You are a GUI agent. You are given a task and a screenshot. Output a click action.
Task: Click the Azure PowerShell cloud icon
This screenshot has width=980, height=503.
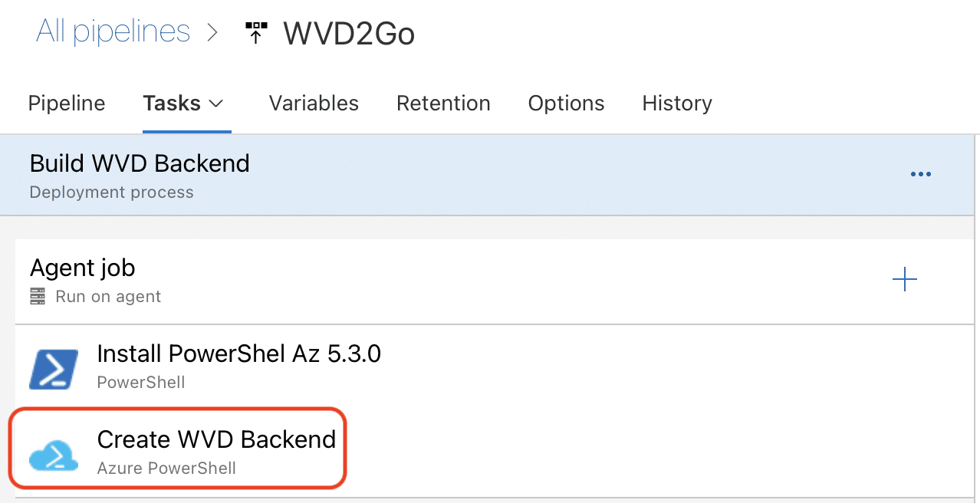coord(54,455)
